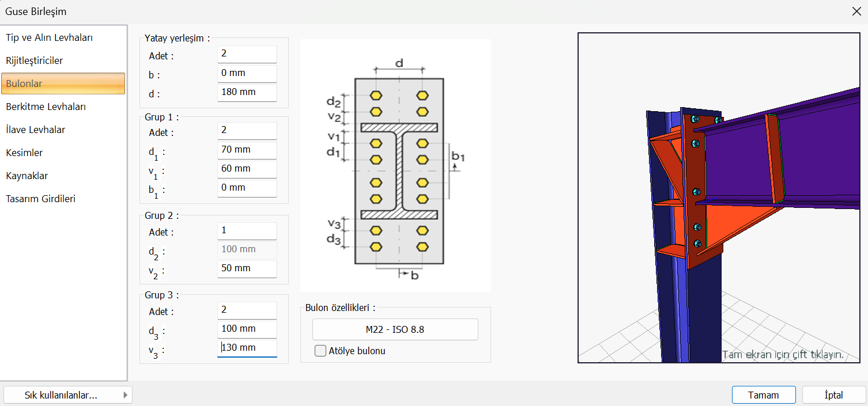Click the Grup 2 v2 field with 50 mm
868x406 pixels.
click(x=247, y=268)
